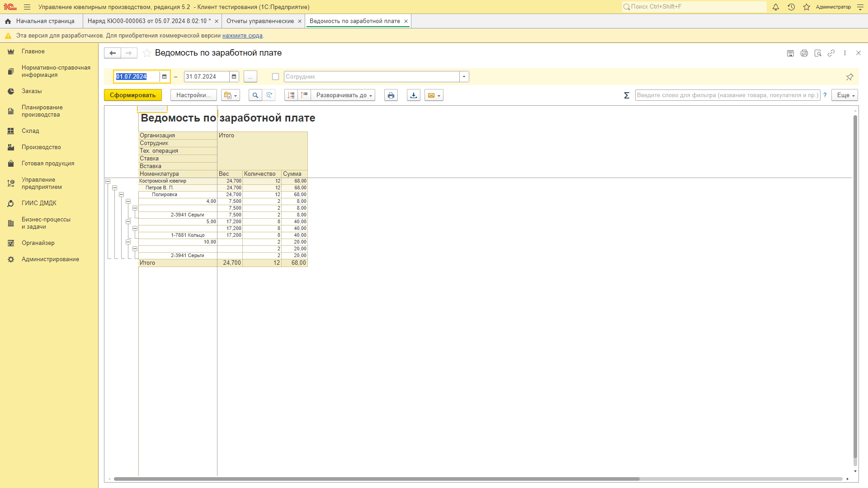Screen dimensions: 868x488
Task: Click top-right printer icon
Action: (804, 53)
